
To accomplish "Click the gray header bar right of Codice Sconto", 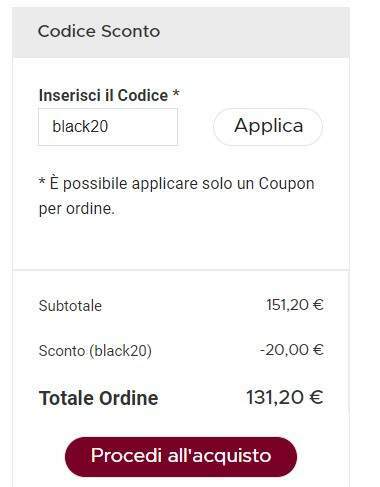I will [255, 32].
